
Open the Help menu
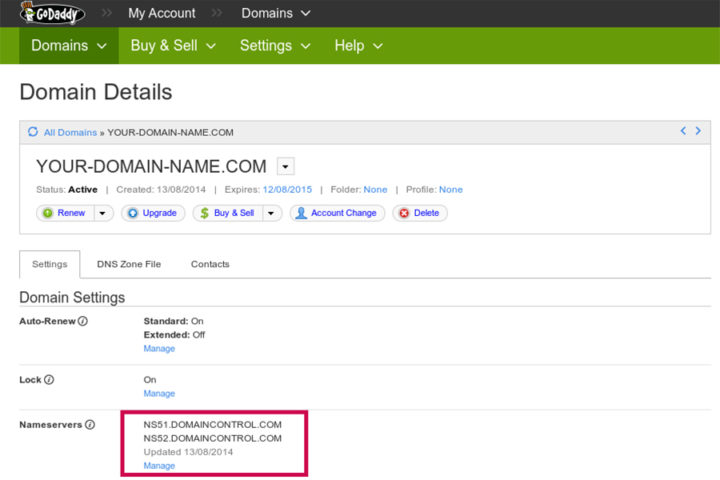358,45
